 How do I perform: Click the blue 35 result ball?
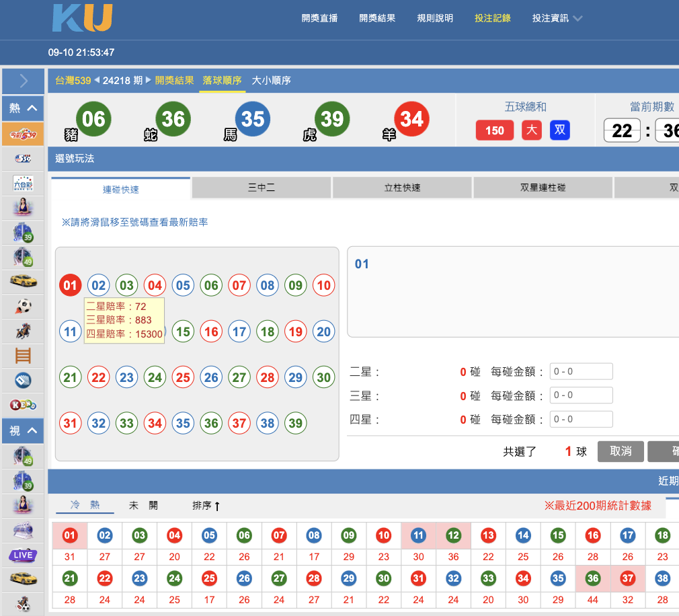[x=253, y=119]
